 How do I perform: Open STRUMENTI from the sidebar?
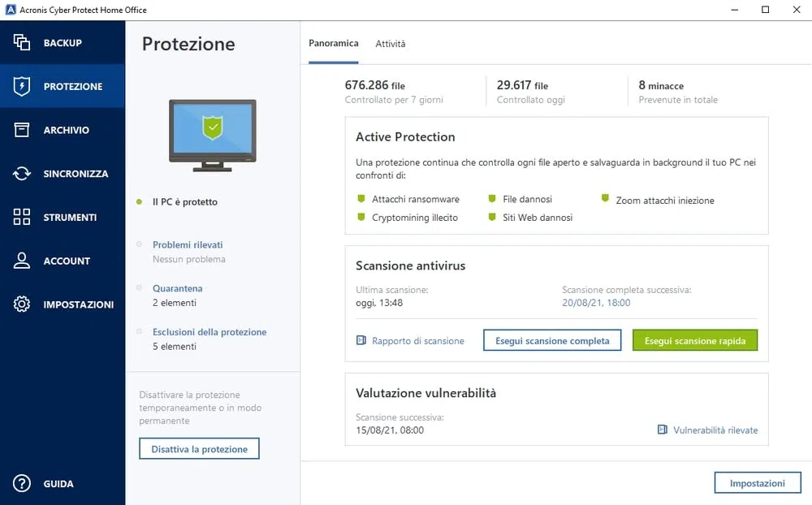[70, 217]
